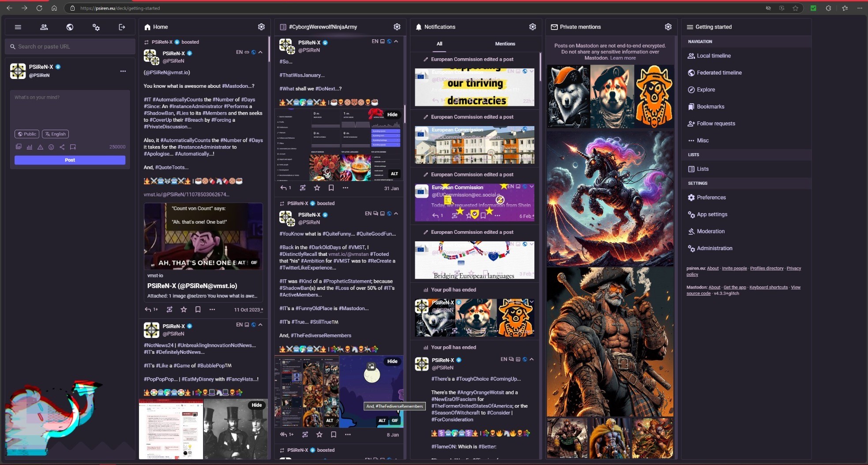The height and width of the screenshot is (465, 868).
Task: Click the Learn more link in Private mentions
Action: click(623, 58)
